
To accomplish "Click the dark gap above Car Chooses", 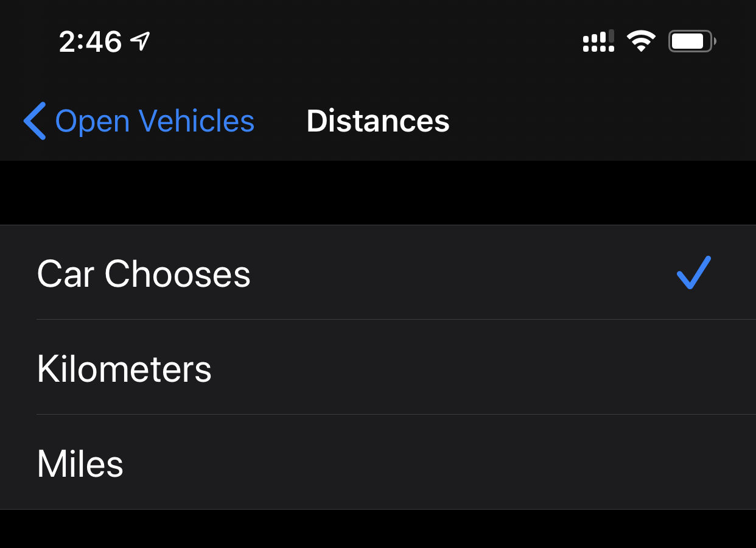I will point(378,192).
